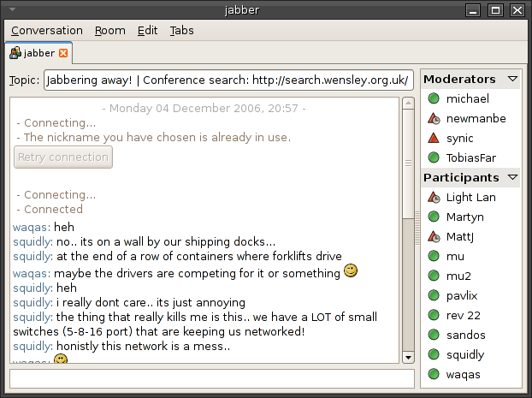Open the Conversation menu
Image resolution: width=532 pixels, height=398 pixels.
pos(47,31)
